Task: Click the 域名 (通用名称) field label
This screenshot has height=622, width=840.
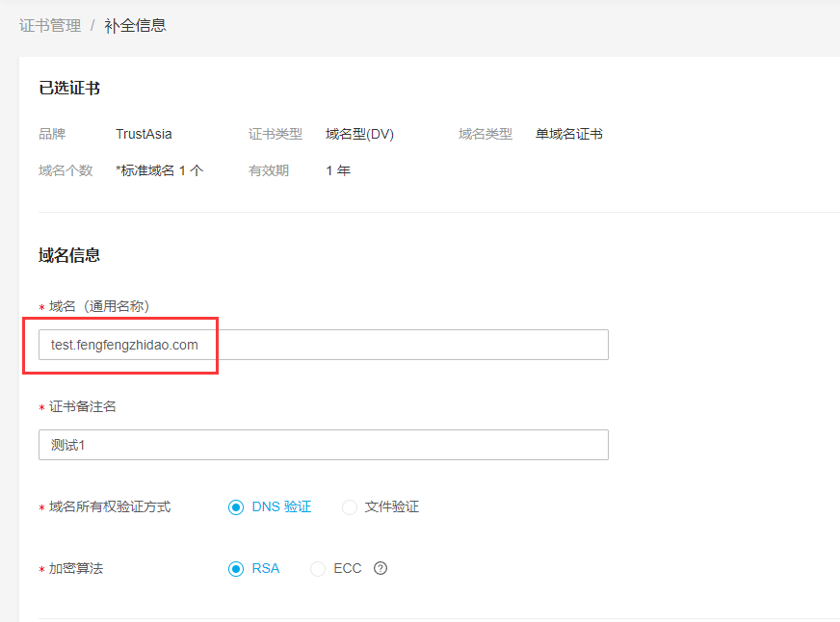Action: (99, 306)
